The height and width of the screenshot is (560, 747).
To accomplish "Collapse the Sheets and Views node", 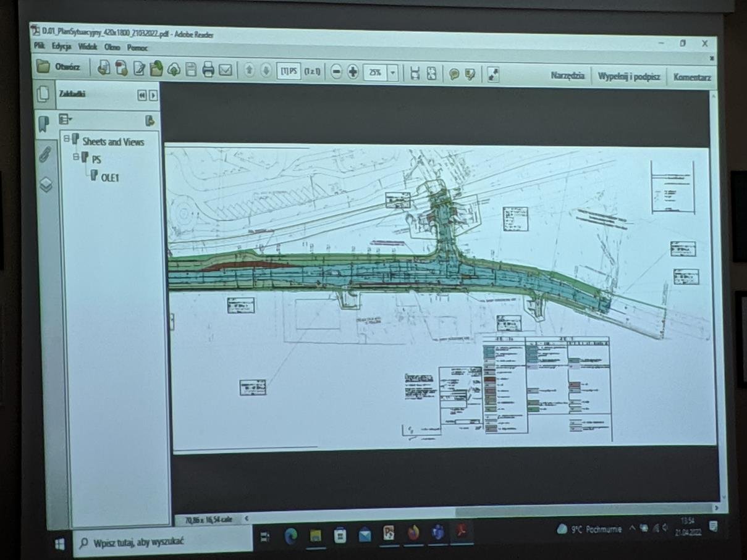I will (x=66, y=140).
